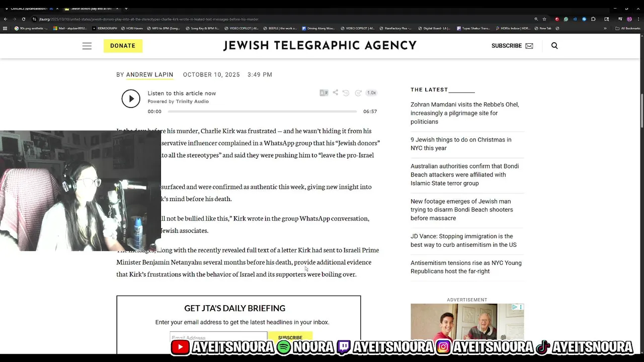Open the All Bookmarks folder
Viewport: 644px width, 362px height.
click(628, 28)
